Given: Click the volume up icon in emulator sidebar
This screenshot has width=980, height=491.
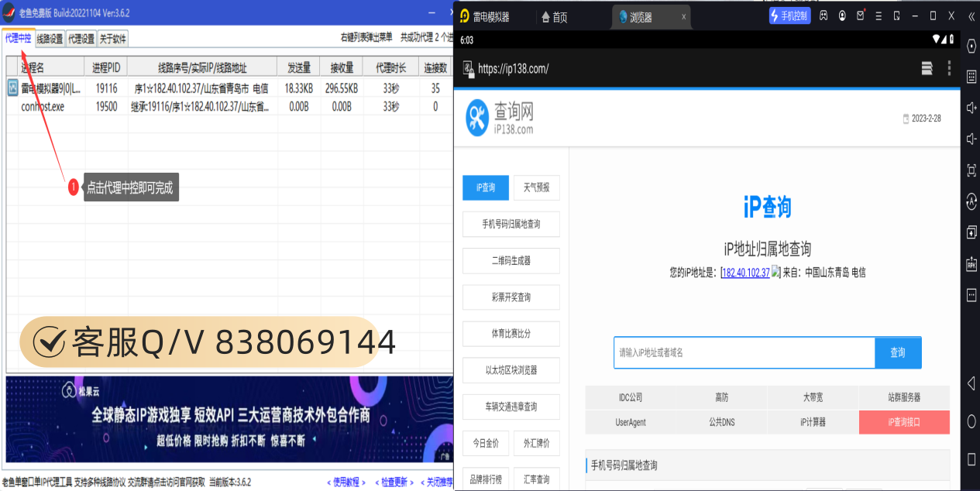Looking at the screenshot, I should point(971,108).
